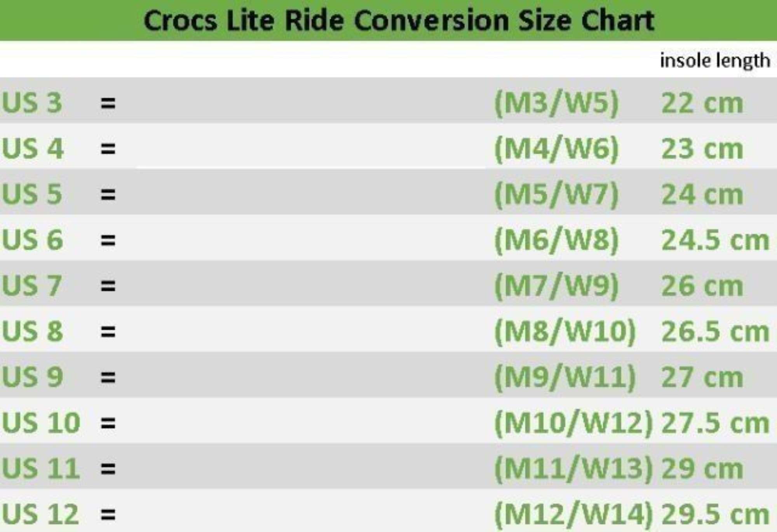This screenshot has height=532, width=777.
Task: Select the M3/W5 conversion text
Action: tap(556, 103)
